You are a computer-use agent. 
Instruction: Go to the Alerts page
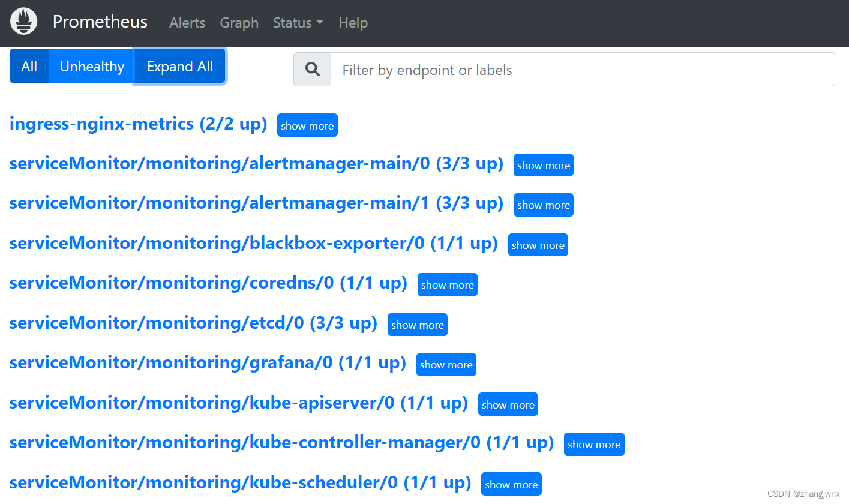pyautogui.click(x=187, y=23)
